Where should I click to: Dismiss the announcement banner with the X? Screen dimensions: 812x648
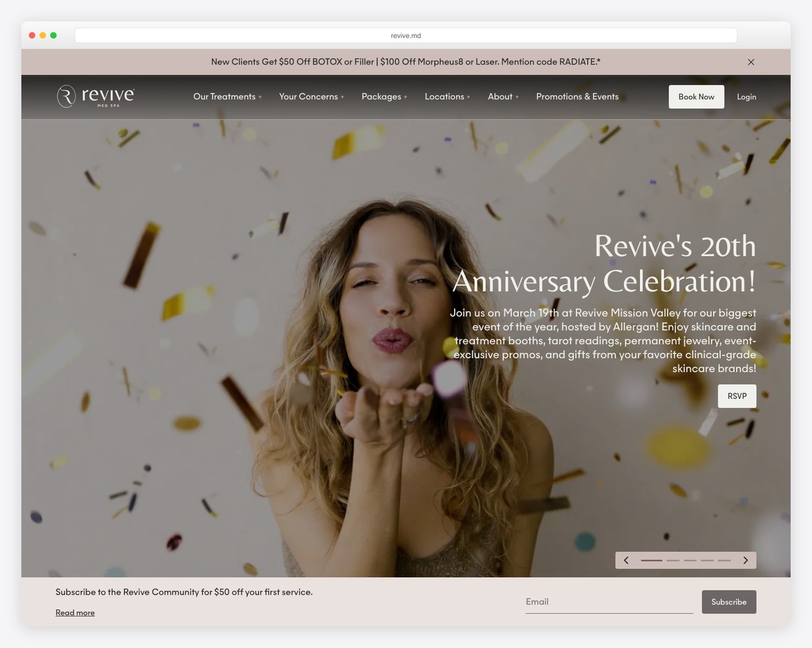point(750,62)
